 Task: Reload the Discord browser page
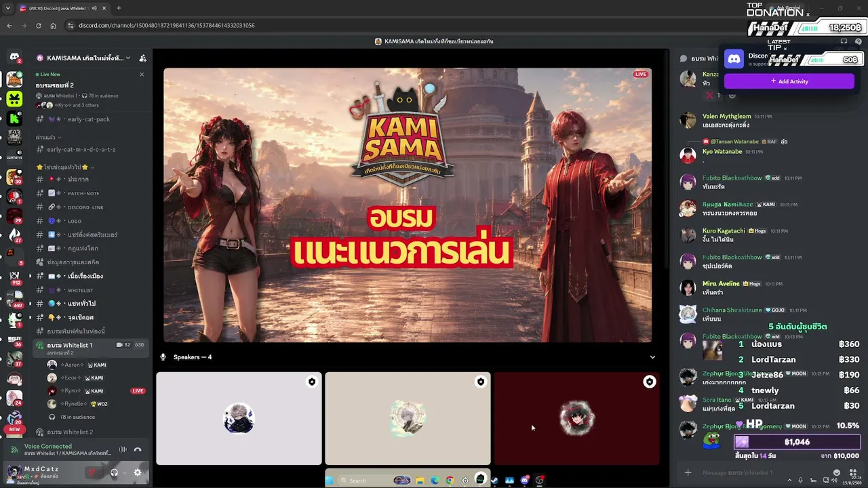pos(38,26)
